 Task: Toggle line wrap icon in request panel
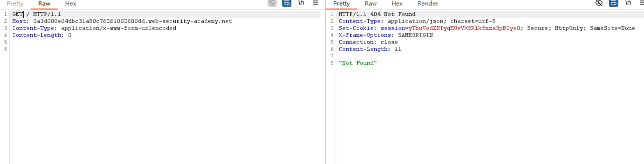click(286, 3)
